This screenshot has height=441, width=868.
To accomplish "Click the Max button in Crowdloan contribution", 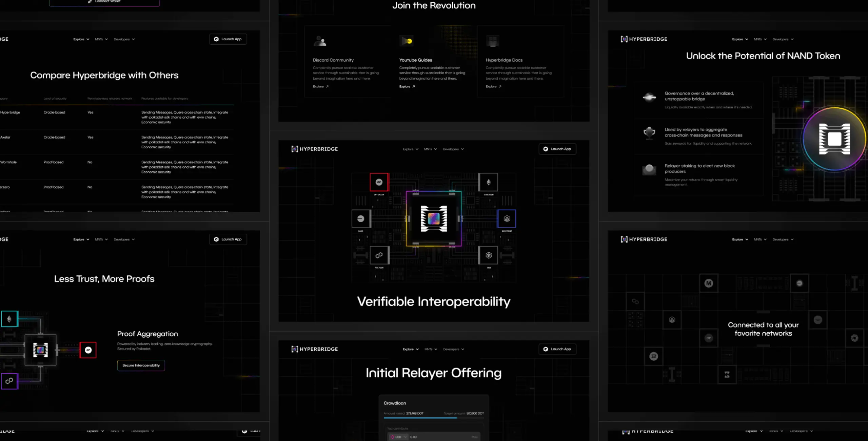I will [x=475, y=437].
